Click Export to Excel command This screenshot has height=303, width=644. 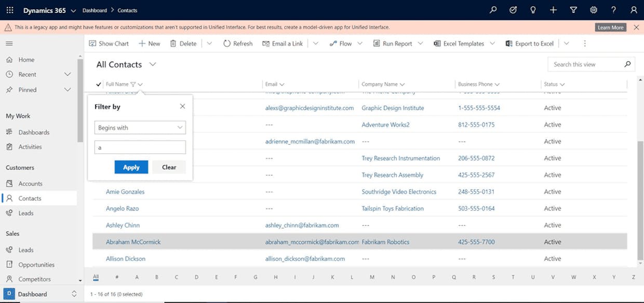point(530,44)
